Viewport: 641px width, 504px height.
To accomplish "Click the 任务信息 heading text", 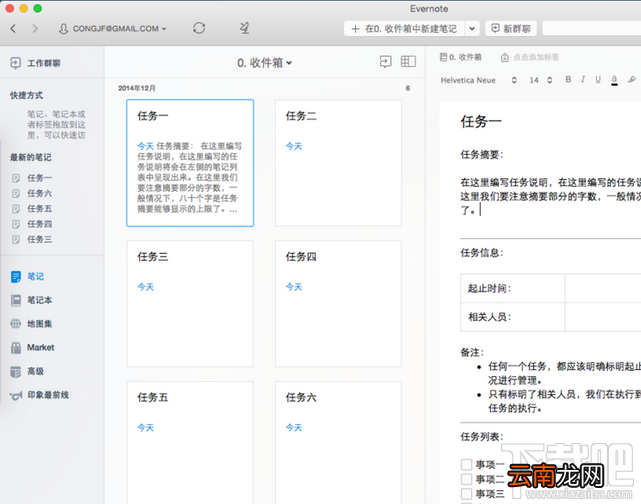I will [482, 253].
